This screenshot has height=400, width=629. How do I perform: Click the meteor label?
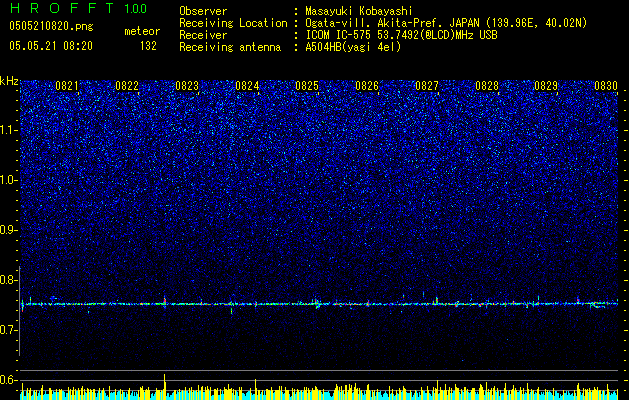point(142,31)
